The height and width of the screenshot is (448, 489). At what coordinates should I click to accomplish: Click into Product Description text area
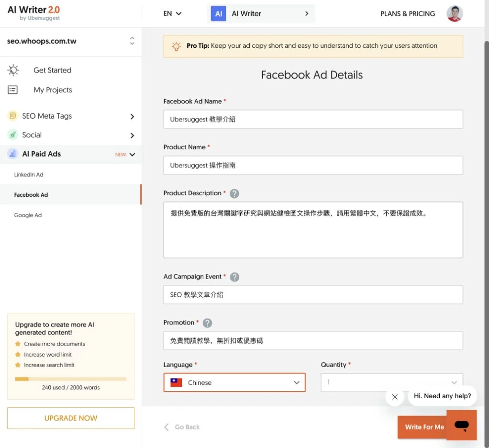313,230
